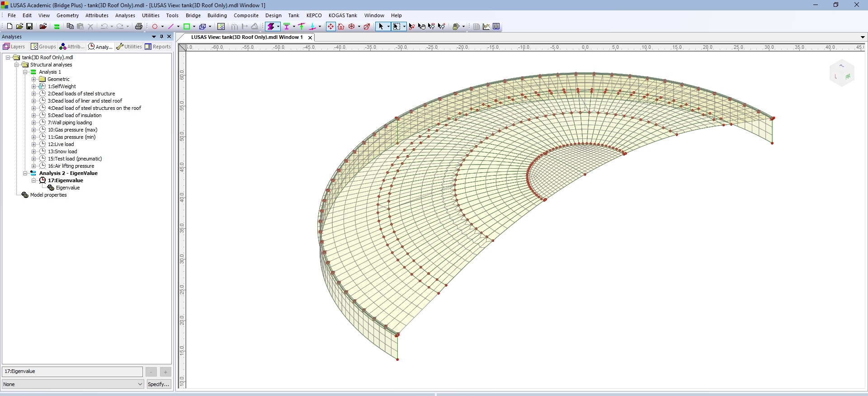
Task: Toggle the pin on Analyses panel
Action: pyautogui.click(x=162, y=37)
